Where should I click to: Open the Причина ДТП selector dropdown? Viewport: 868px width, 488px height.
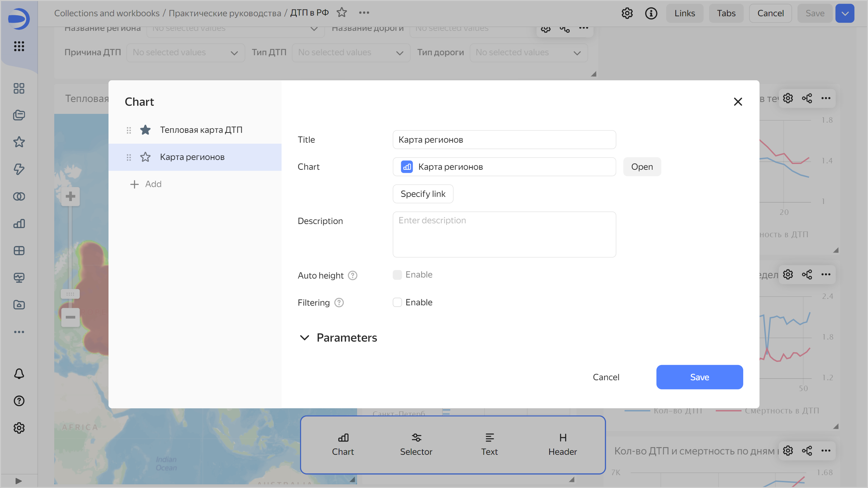(185, 53)
